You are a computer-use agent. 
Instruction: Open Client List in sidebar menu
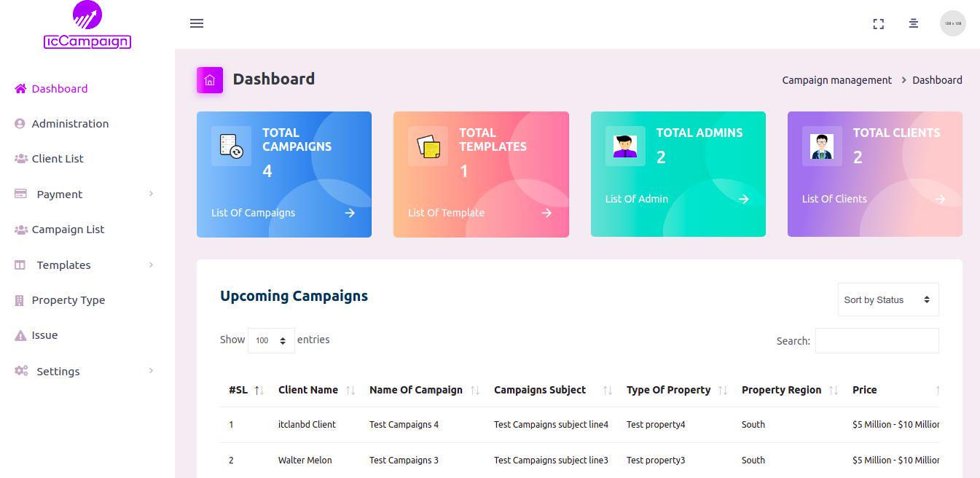click(x=58, y=159)
